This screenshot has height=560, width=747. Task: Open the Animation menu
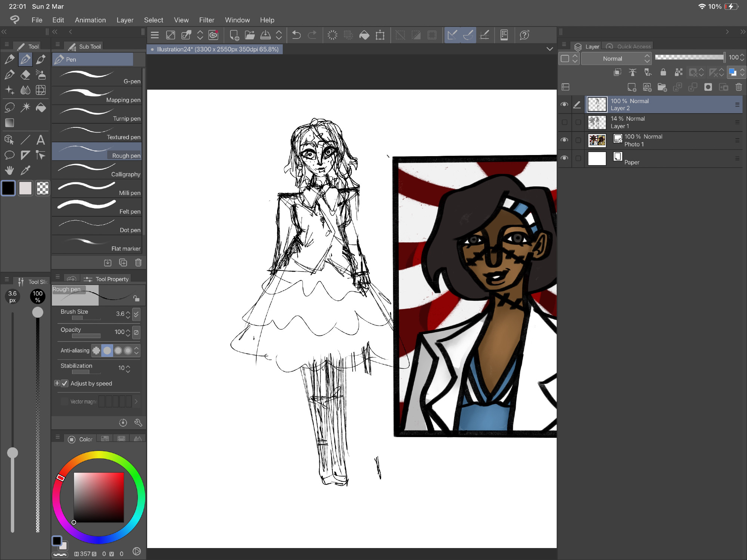coord(90,20)
